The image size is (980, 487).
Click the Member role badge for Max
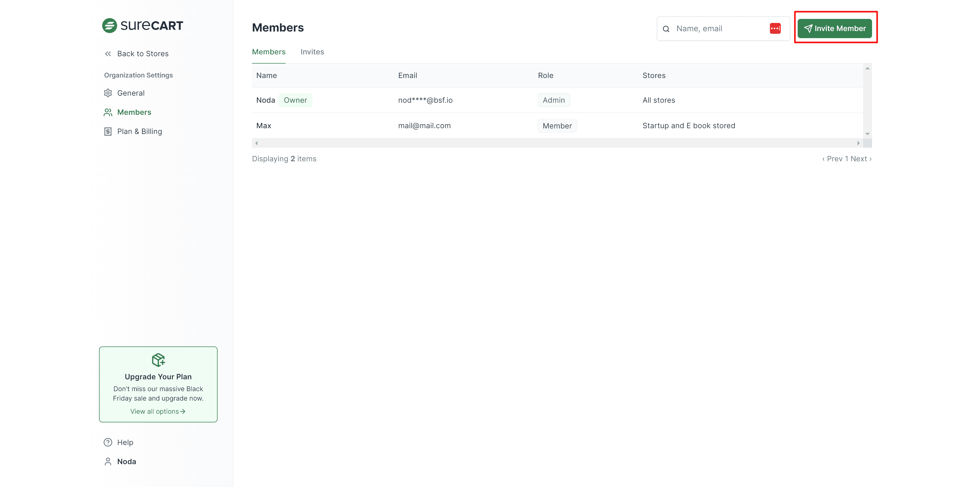click(557, 126)
